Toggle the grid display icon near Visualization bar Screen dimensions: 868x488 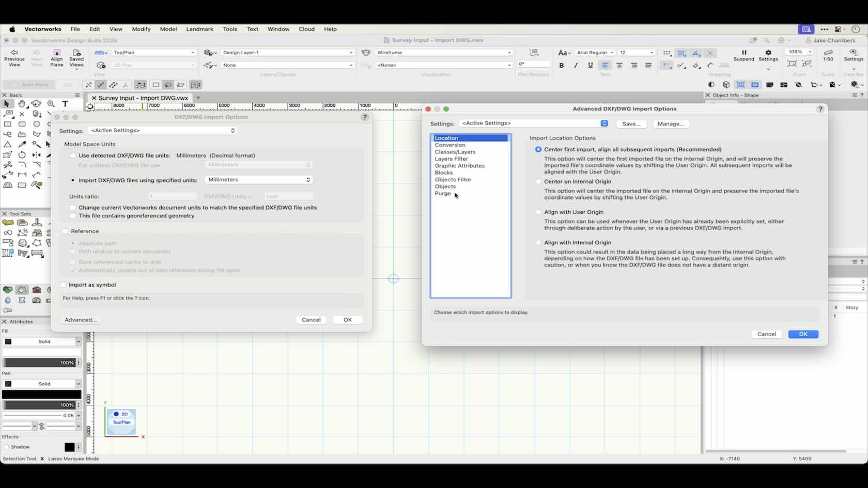tap(740, 85)
